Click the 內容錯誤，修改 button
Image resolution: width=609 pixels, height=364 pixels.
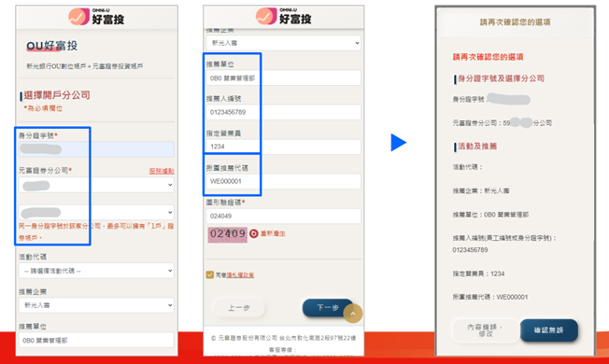[486, 330]
